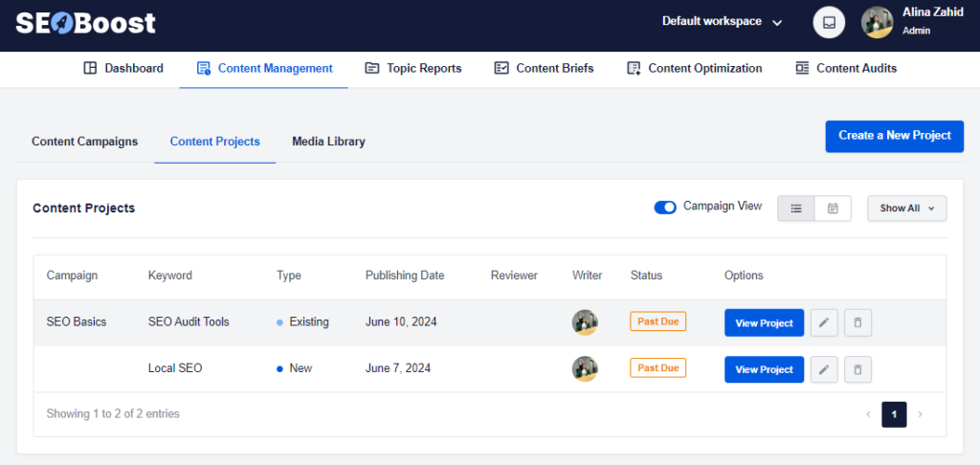980x465 pixels.
Task: Select the Content Projects tab
Action: point(215,142)
